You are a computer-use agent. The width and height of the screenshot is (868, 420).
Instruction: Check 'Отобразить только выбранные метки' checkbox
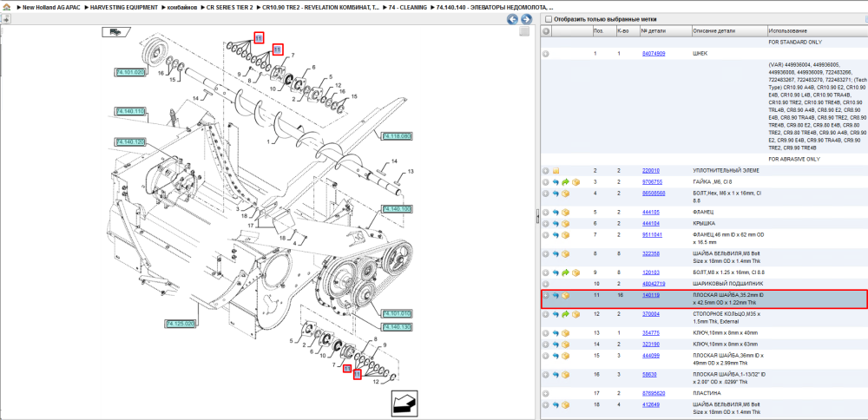[549, 19]
